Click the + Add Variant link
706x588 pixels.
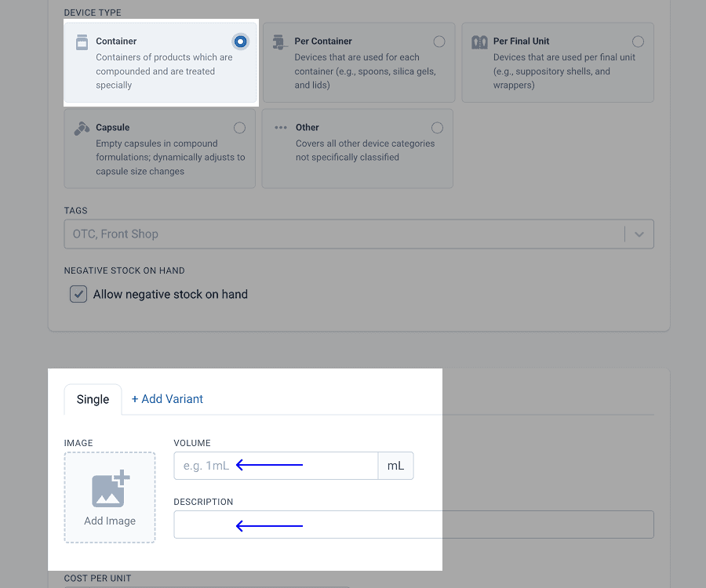pyautogui.click(x=167, y=399)
